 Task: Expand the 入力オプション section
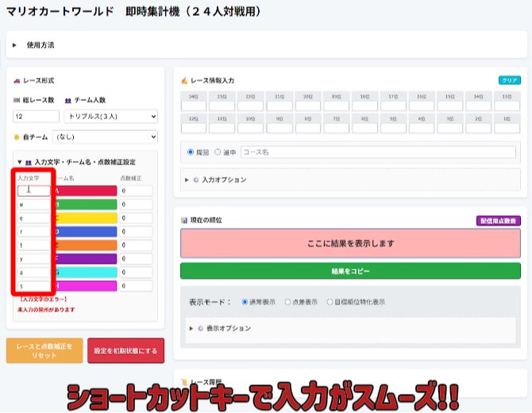coord(187,179)
